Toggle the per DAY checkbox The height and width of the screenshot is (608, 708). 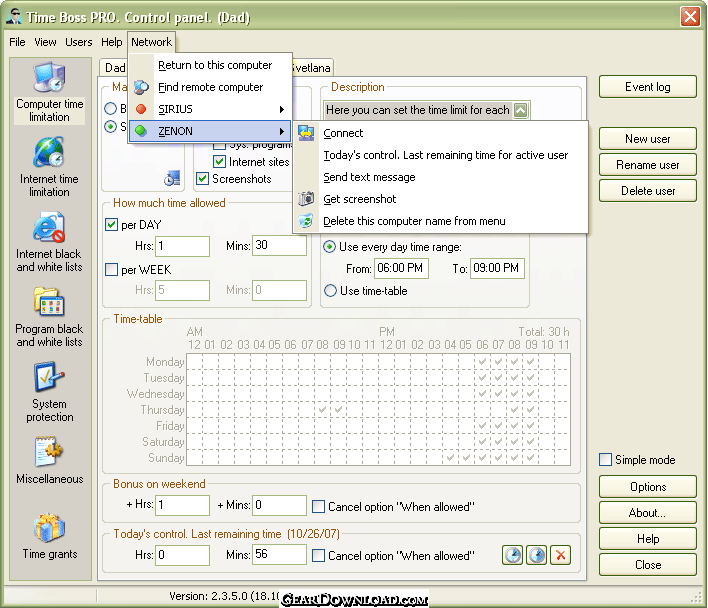pyautogui.click(x=111, y=224)
